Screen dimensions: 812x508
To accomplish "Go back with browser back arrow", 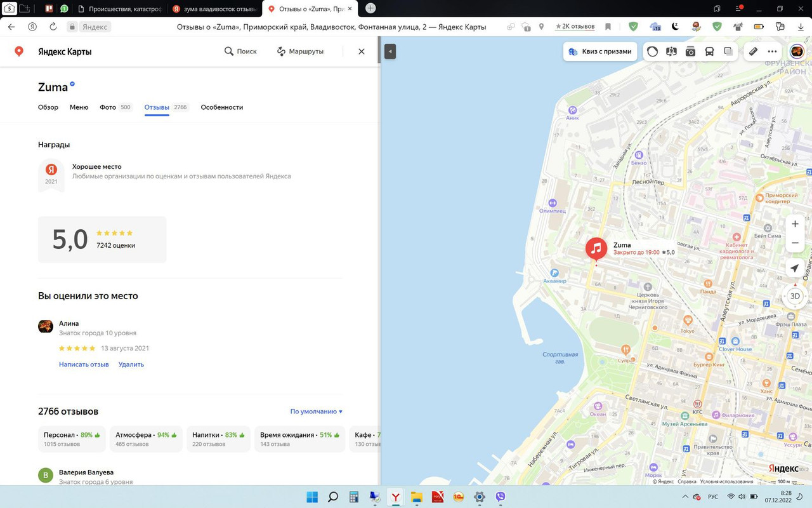I will tap(11, 27).
